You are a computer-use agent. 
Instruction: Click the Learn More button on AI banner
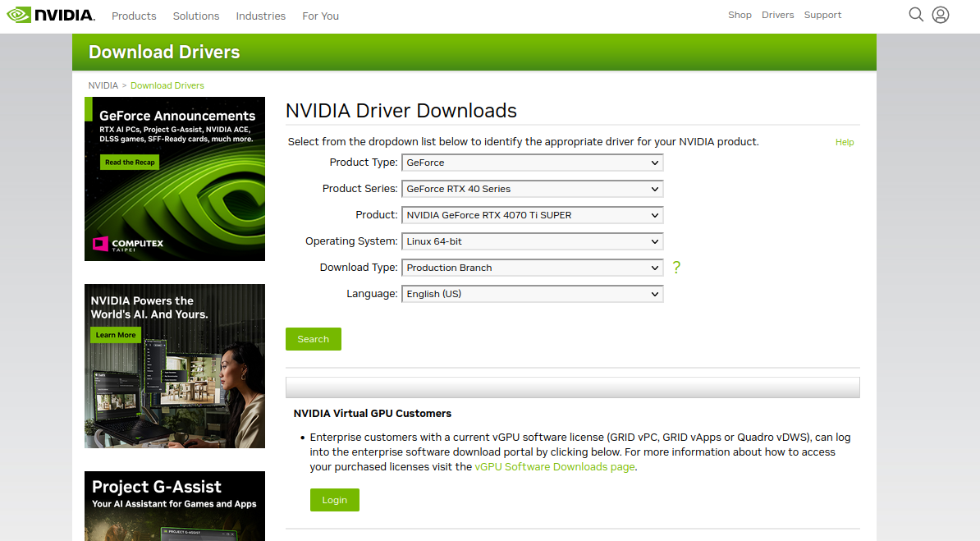tap(116, 335)
